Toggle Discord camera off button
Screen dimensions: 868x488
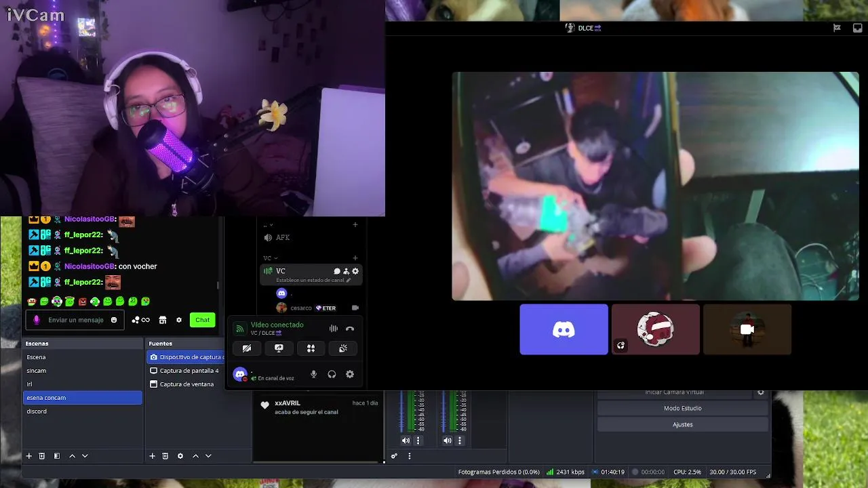tap(247, 348)
